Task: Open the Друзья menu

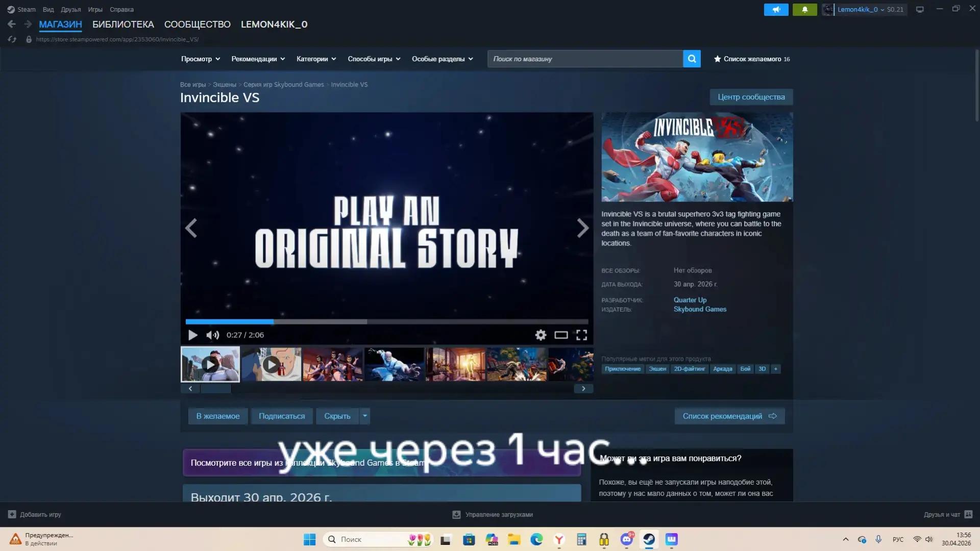Action: tap(71, 9)
